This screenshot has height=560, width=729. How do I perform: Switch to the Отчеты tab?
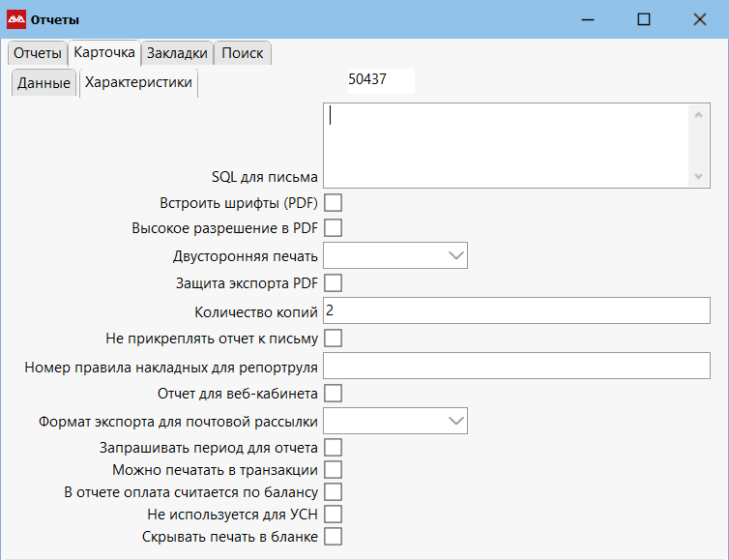click(37, 53)
